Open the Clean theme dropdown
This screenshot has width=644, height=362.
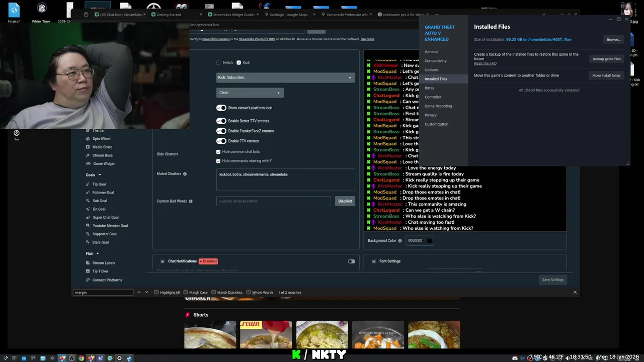(x=250, y=93)
